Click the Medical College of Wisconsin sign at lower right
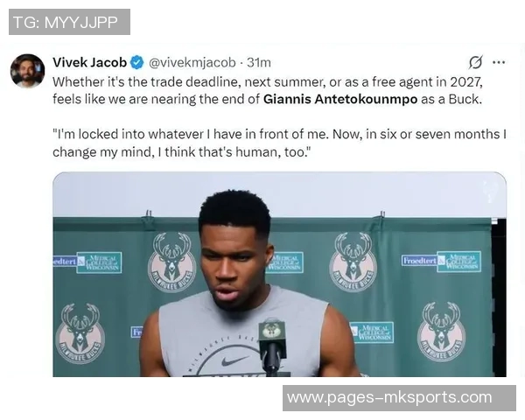Viewport: 525px width, 420px height. coord(372,332)
